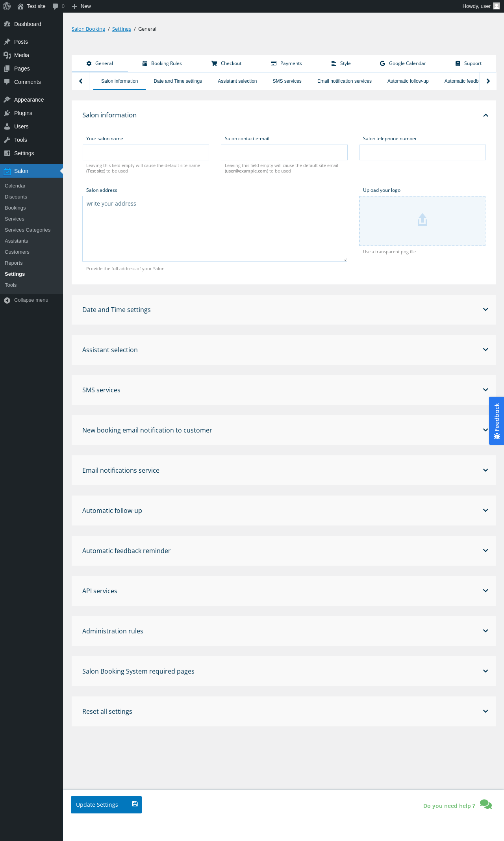Switch to the Booking Rules tab
This screenshot has width=504, height=841.
pyautogui.click(x=162, y=63)
